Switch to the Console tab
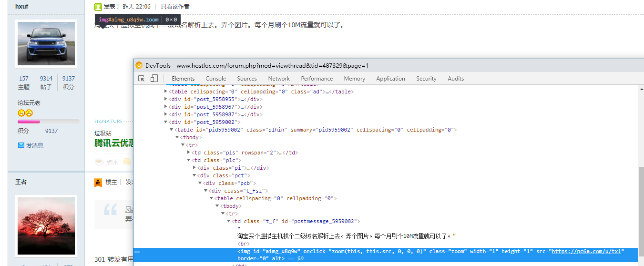Screen dimensions: 644x266 [216, 79]
